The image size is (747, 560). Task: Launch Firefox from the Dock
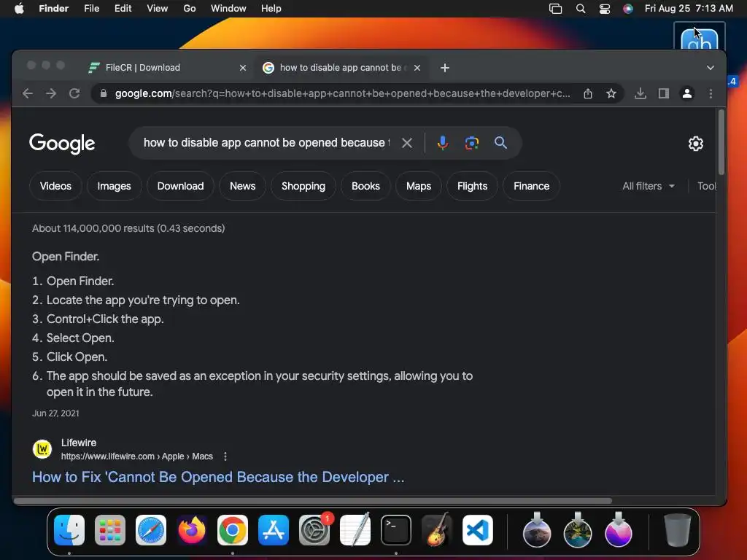(x=192, y=530)
